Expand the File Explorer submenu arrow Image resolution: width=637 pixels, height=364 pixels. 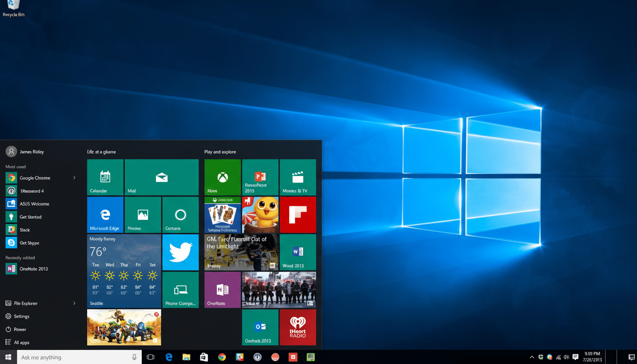coord(74,303)
